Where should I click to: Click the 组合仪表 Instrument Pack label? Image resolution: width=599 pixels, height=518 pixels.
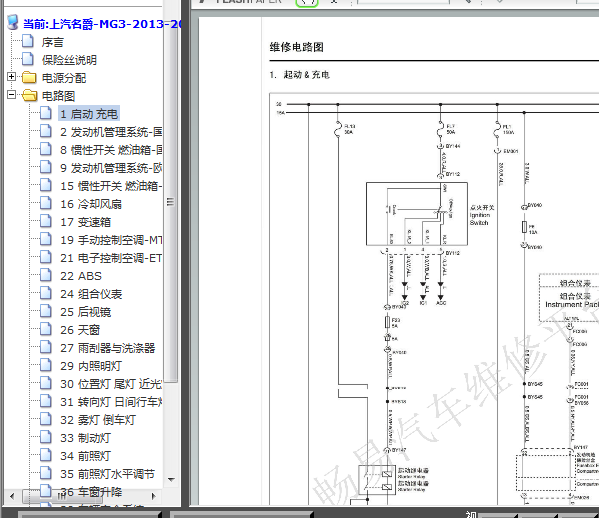pyautogui.click(x=572, y=300)
